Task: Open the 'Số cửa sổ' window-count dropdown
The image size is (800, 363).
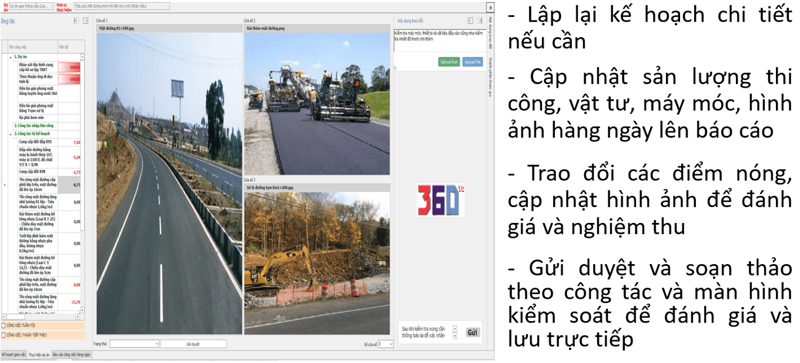Action: pos(385,344)
